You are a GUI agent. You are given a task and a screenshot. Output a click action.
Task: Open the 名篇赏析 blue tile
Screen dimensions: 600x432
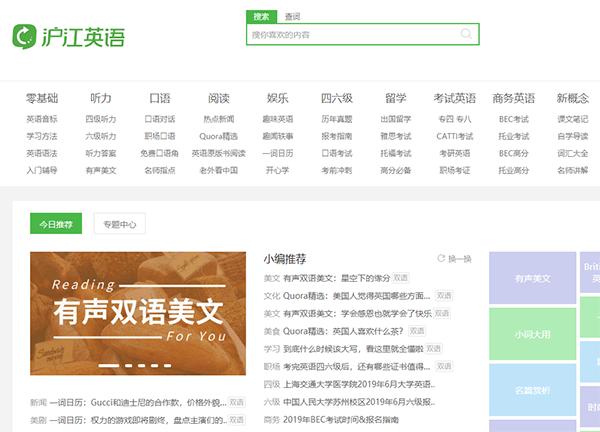[533, 390]
